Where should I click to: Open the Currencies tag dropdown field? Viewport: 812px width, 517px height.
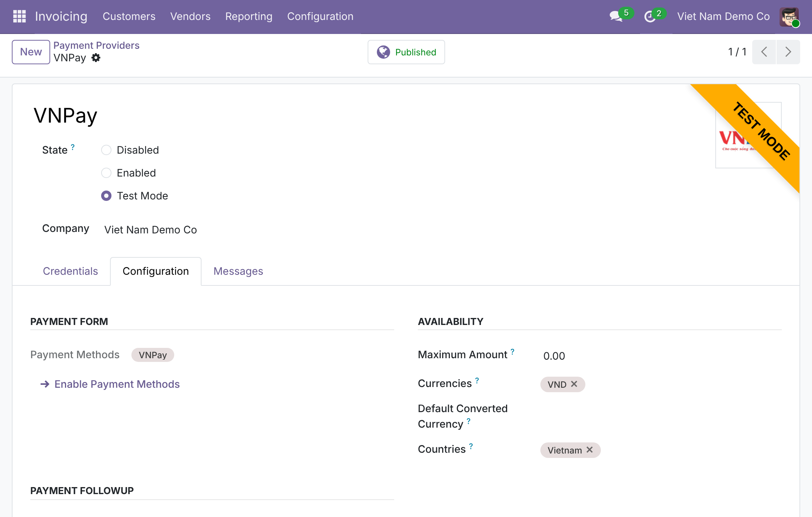tap(661, 384)
